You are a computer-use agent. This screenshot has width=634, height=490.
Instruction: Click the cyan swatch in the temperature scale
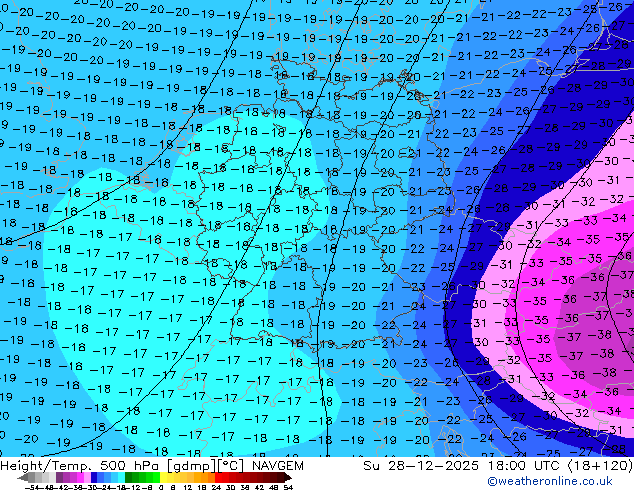(121, 477)
